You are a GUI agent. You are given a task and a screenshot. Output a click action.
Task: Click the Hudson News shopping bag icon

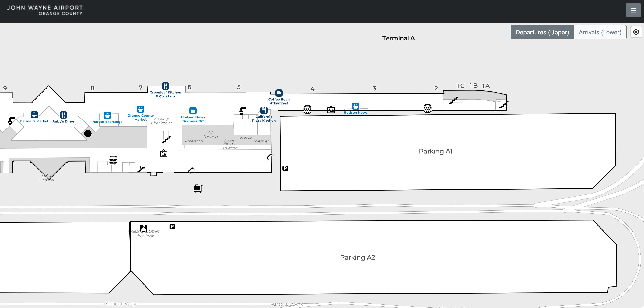coord(356,106)
